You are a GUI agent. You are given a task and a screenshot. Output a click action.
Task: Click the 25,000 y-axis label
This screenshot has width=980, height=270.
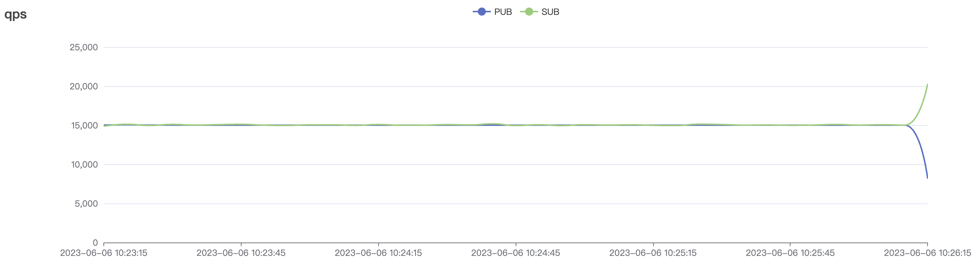tap(84, 47)
